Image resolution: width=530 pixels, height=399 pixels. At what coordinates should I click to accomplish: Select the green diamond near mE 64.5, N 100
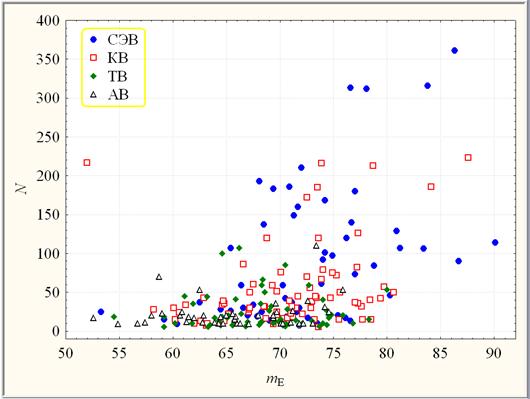pos(222,253)
